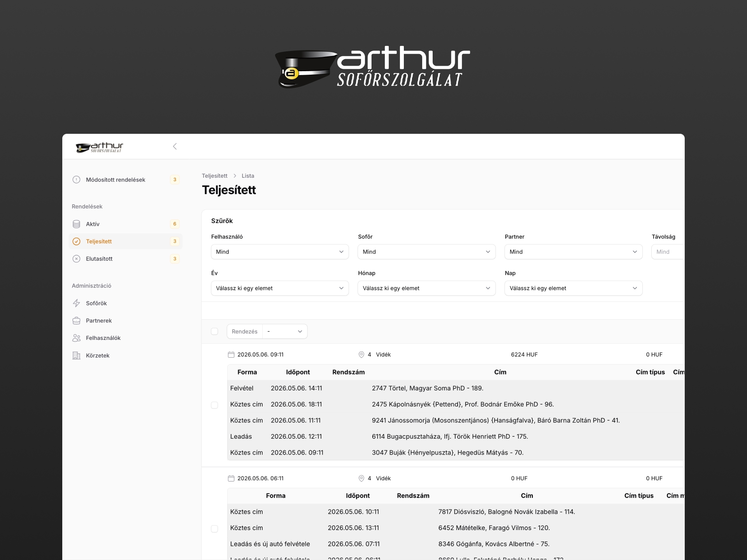Screen dimensions: 747x560
Task: Click the 2747 Törtel address row
Action: point(428,388)
